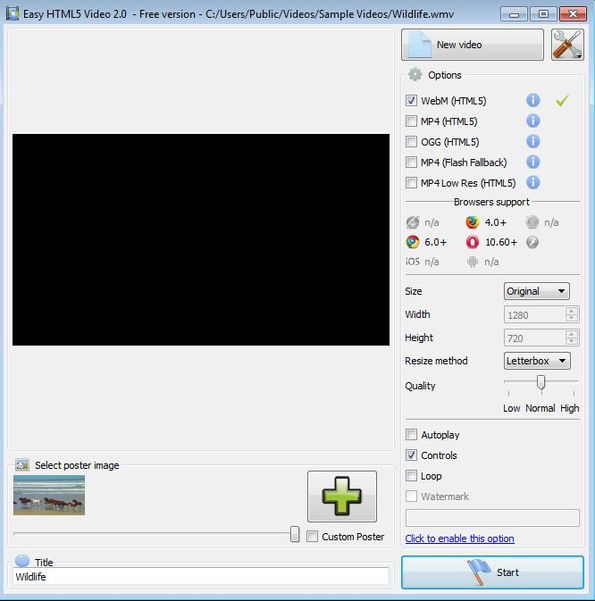Screen dimensions: 595x601
Task: Click the 'Click to enable this option' link
Action: coord(459,539)
